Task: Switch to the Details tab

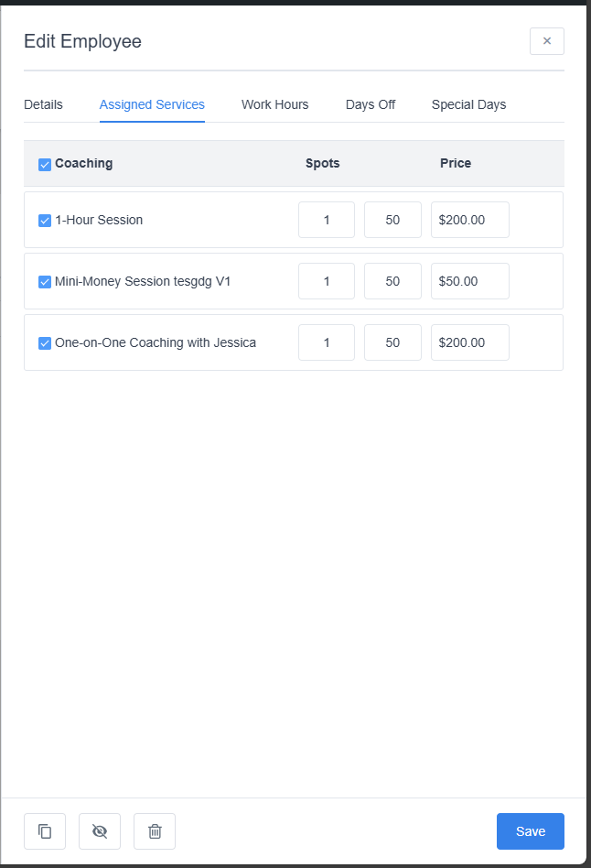Action: tap(43, 104)
